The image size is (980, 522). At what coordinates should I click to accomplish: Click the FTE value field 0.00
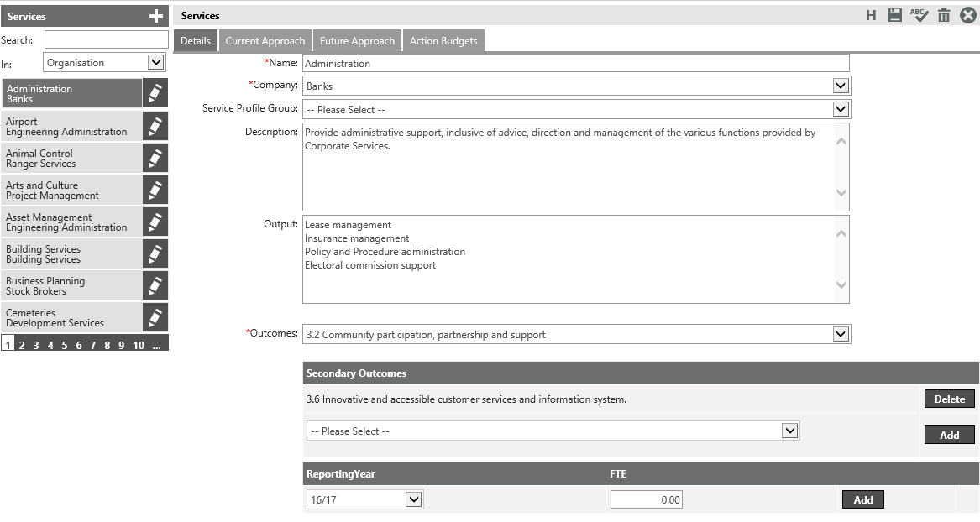click(x=647, y=499)
